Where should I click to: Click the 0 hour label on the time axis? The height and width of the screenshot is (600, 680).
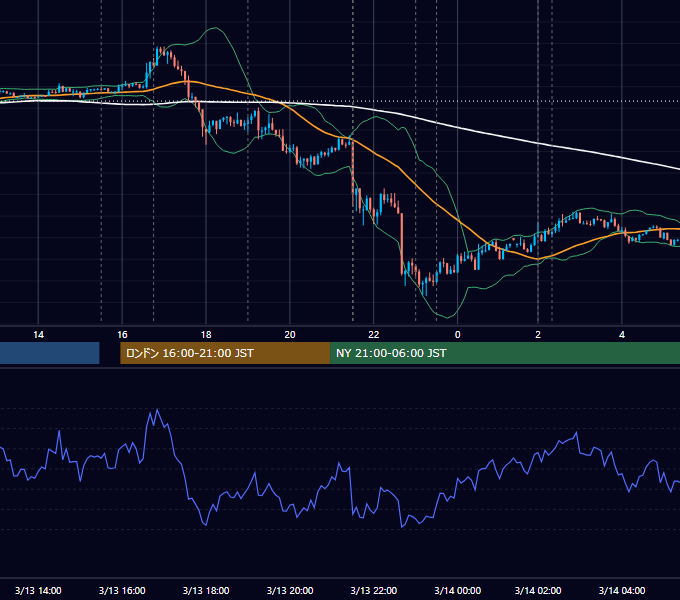pos(457,335)
